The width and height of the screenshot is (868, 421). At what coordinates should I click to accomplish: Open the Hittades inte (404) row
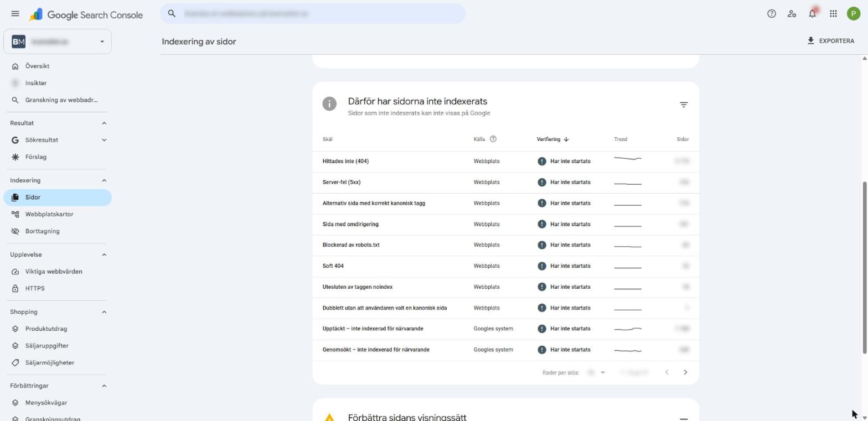[506, 162]
